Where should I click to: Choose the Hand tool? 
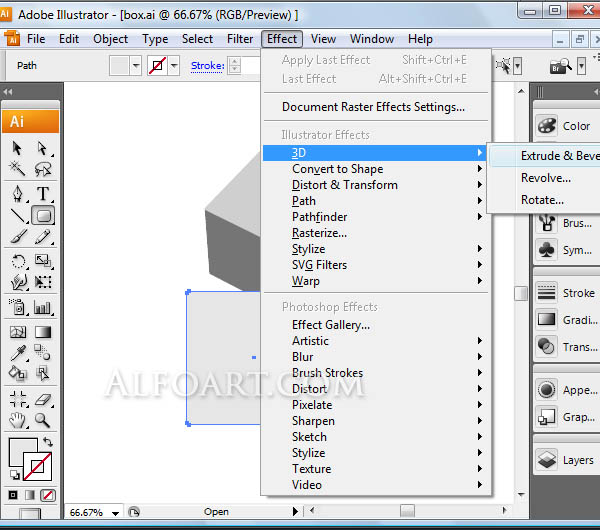point(18,421)
